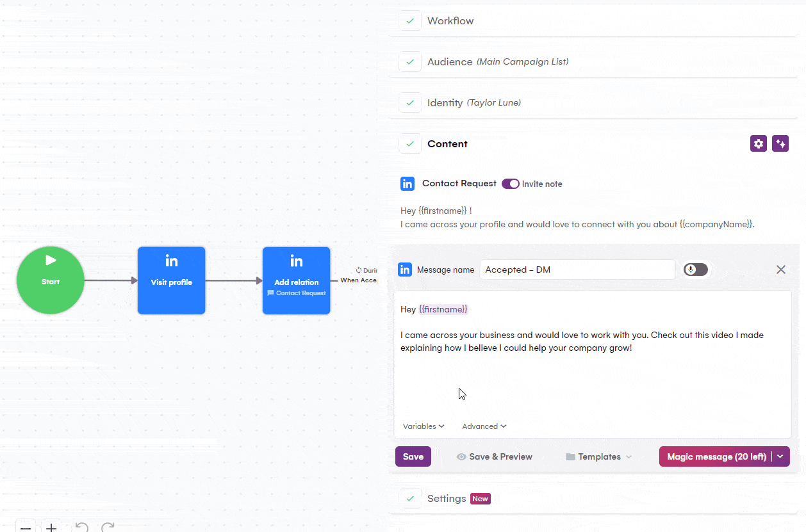The height and width of the screenshot is (532, 806).
Task: Disable the Invite note toggle
Action: coord(511,184)
